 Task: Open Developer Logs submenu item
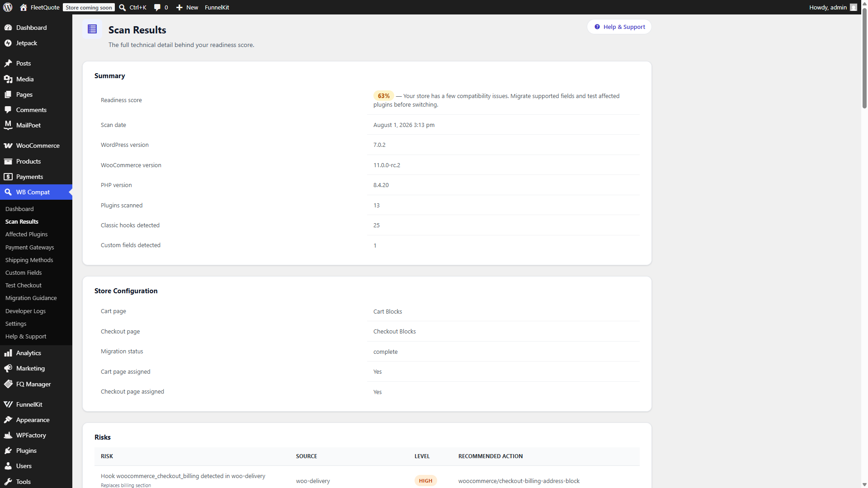[25, 311]
